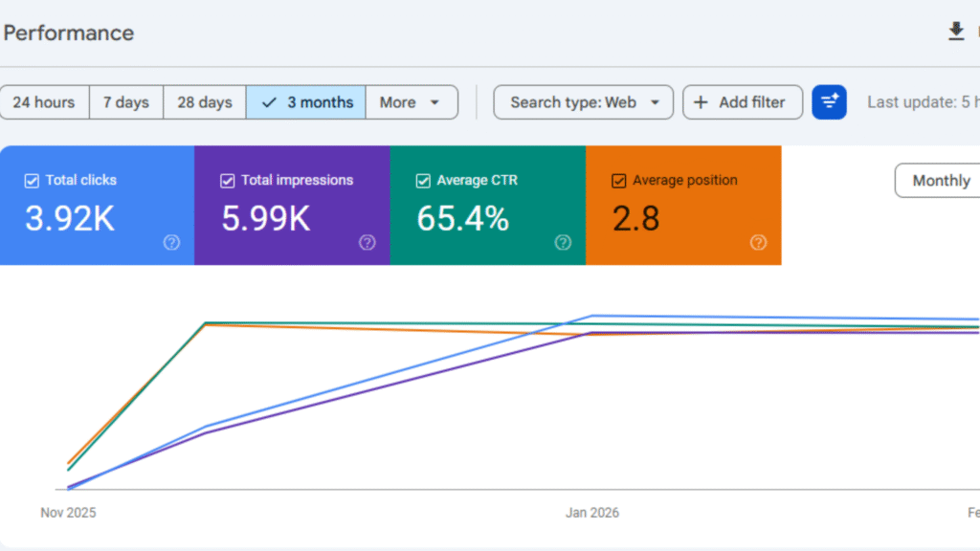Click the download export icon

coord(955,33)
